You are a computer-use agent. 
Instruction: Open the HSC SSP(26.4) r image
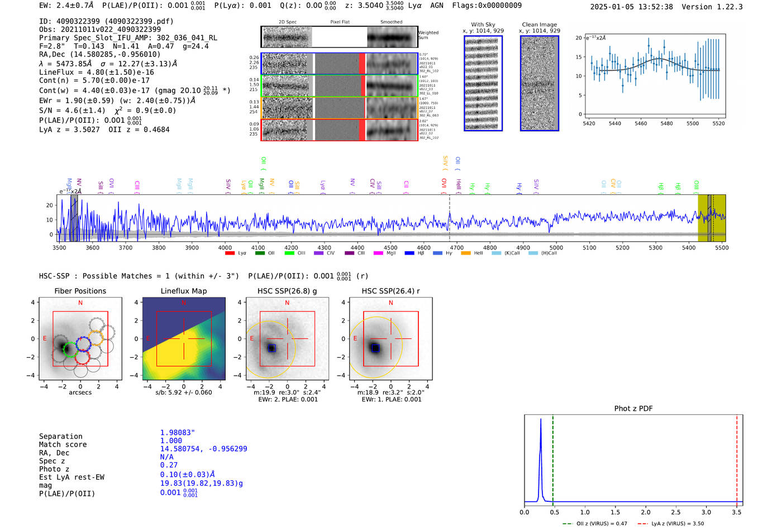(390, 339)
